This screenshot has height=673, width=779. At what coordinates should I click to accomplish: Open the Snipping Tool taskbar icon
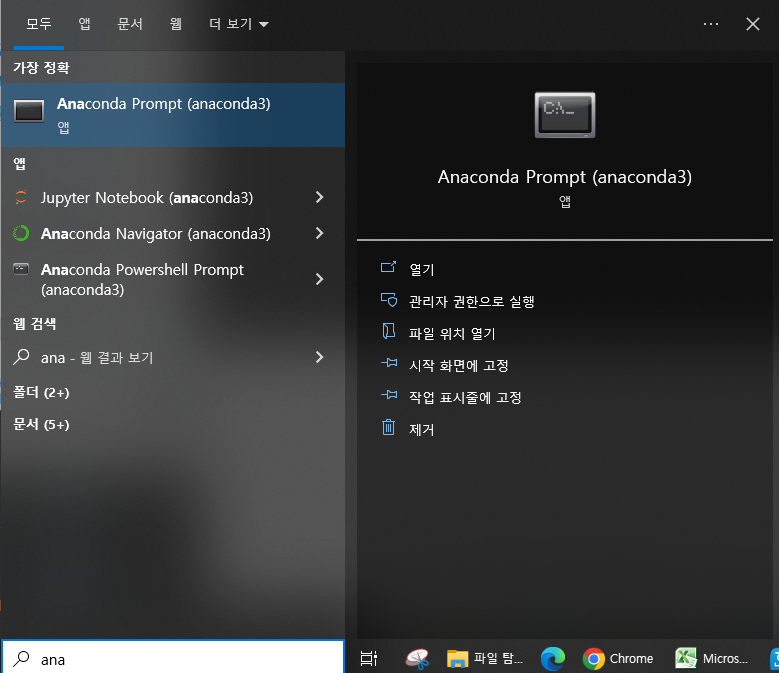pos(417,659)
